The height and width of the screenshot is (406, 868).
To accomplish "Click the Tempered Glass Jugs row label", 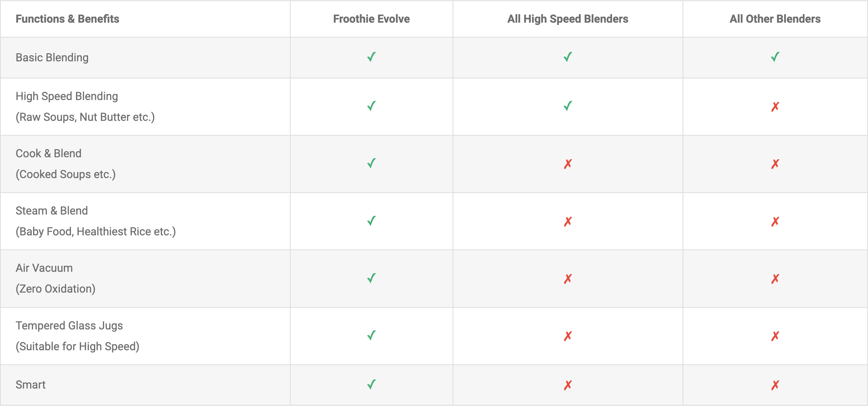I will 69,326.
